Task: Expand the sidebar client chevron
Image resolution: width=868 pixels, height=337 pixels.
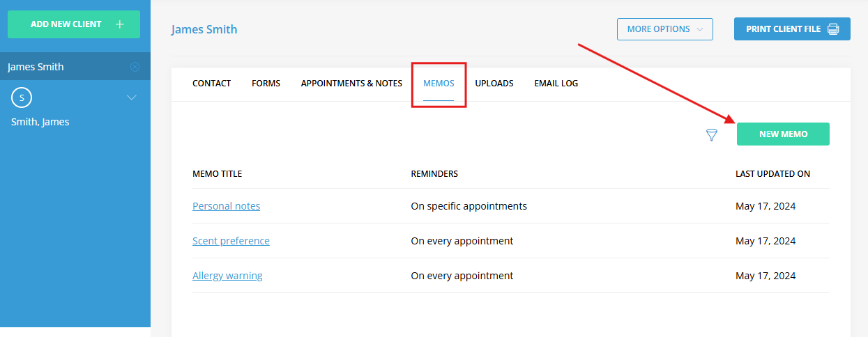Action: 132,98
